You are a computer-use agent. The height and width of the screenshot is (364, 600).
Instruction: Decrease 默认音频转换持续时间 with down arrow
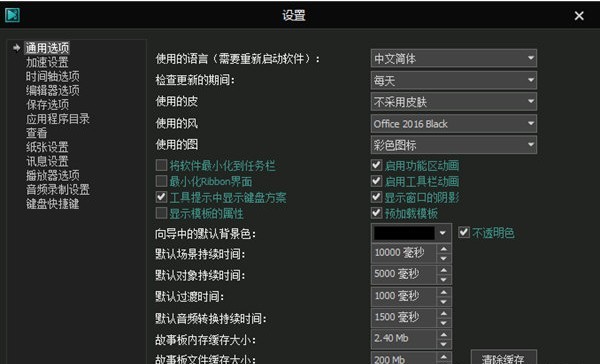click(x=443, y=323)
